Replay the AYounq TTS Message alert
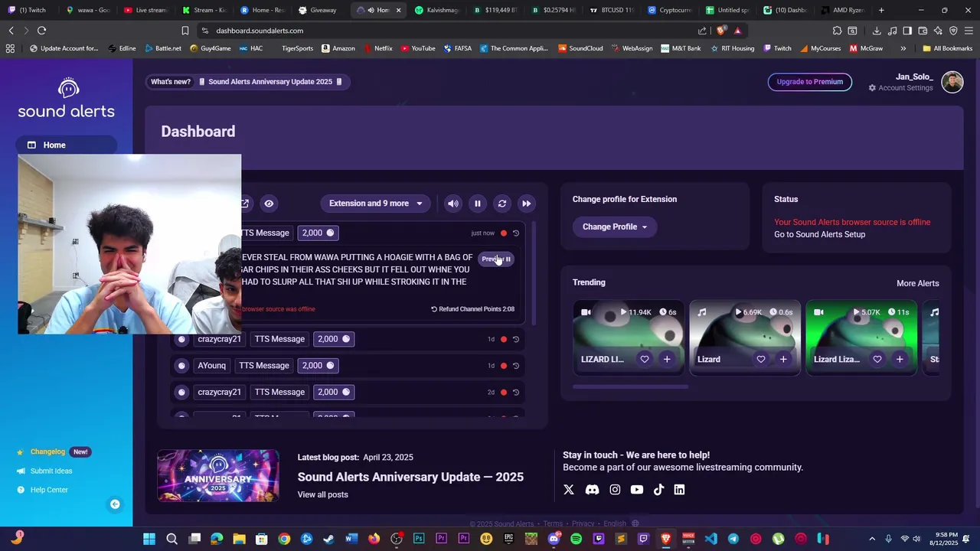 (x=516, y=366)
